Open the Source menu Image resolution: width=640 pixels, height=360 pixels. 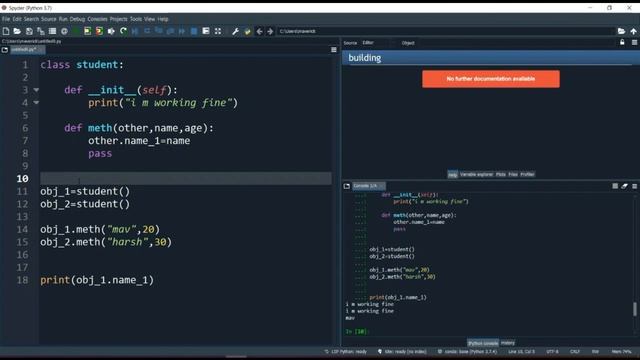[x=49, y=19]
